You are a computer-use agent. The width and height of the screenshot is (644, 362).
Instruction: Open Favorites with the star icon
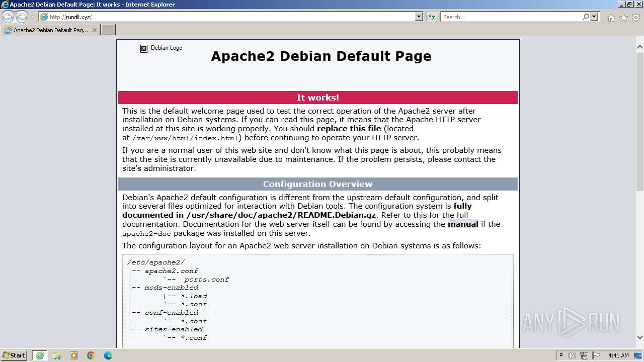623,18
